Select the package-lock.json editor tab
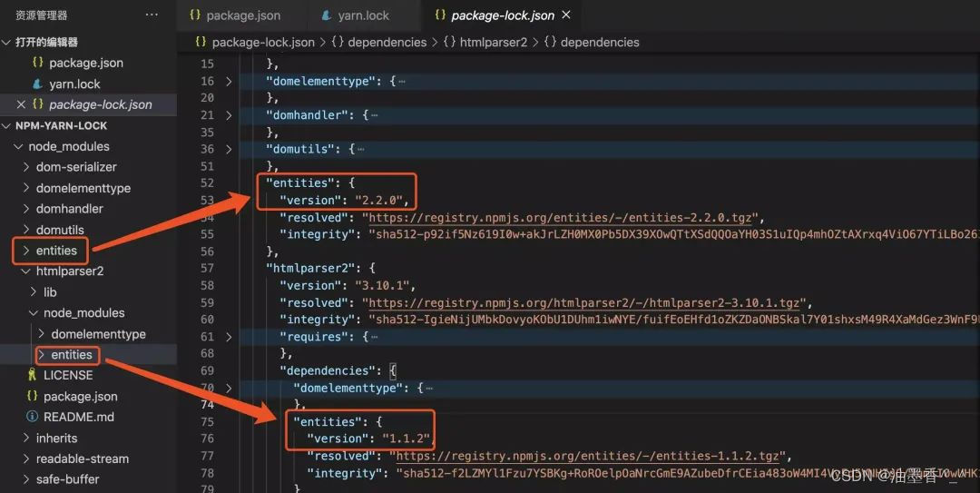The height and width of the screenshot is (493, 980). click(502, 15)
